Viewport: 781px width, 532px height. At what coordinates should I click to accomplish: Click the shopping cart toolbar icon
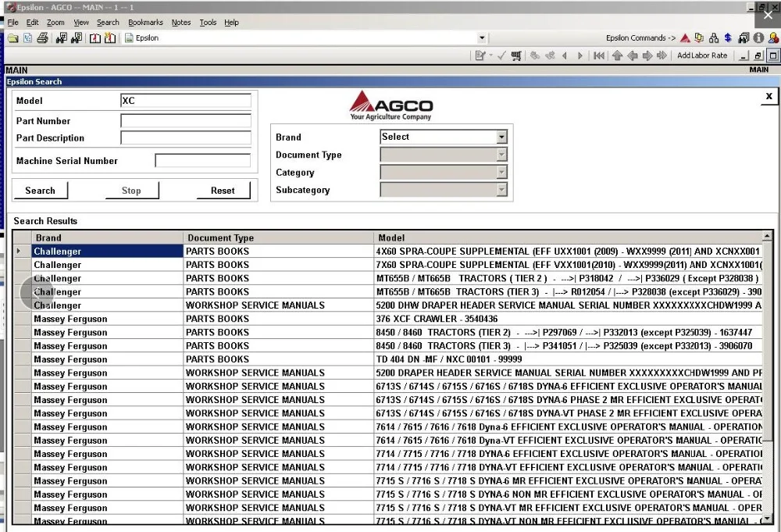click(x=516, y=55)
